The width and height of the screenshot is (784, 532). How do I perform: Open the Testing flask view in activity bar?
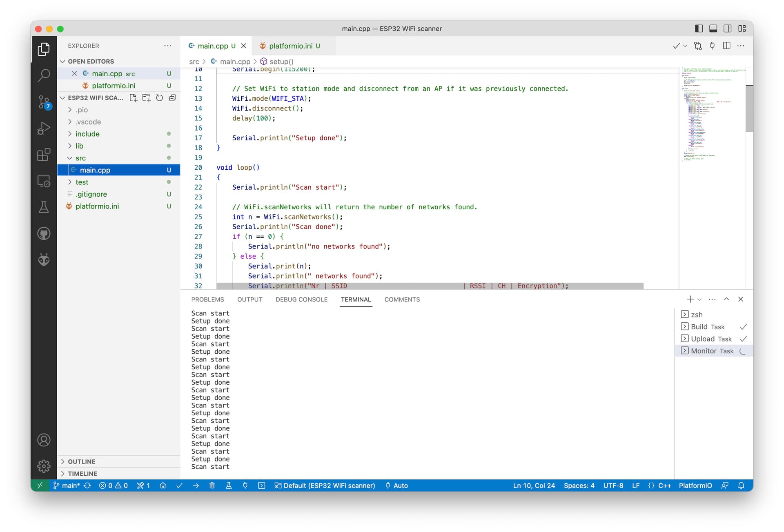pyautogui.click(x=44, y=207)
